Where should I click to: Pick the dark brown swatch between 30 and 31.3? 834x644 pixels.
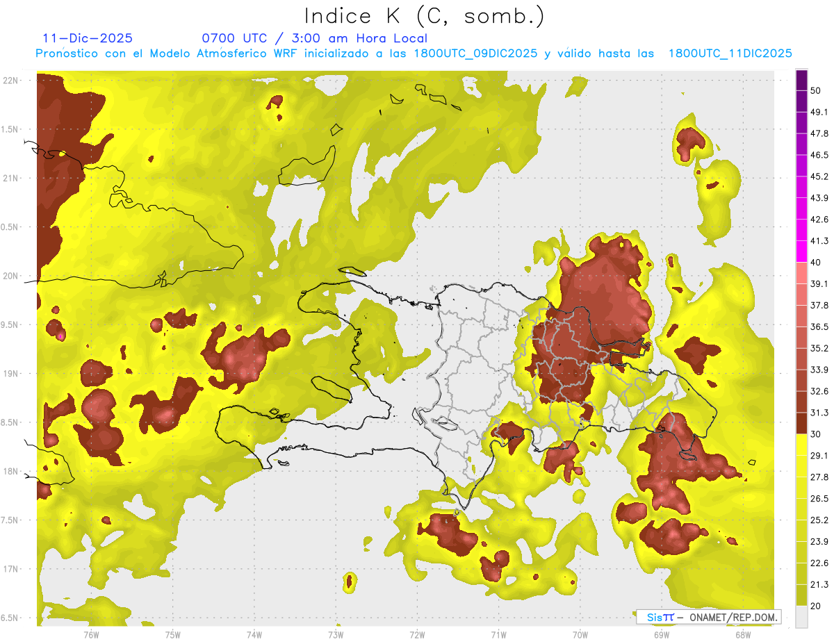(801, 424)
